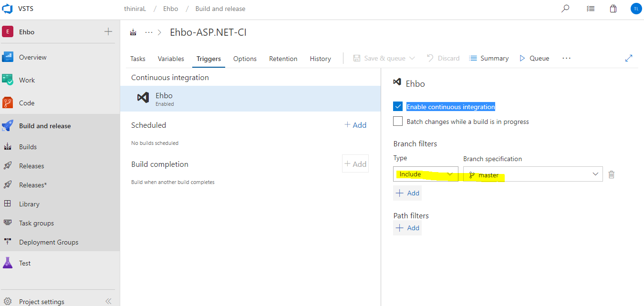Toggle full screen expand arrows icon
The height and width of the screenshot is (306, 644).
pos(629,58)
